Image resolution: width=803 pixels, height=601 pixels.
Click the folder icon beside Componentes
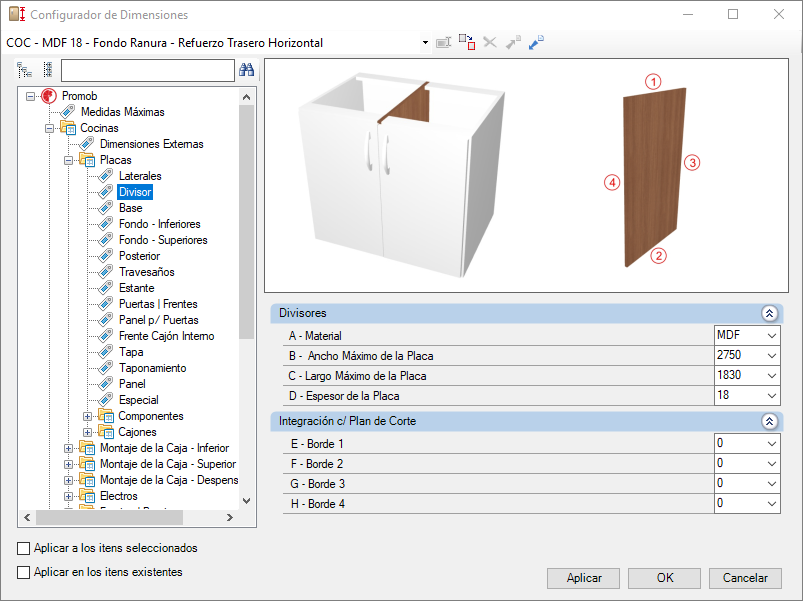pyautogui.click(x=106, y=416)
